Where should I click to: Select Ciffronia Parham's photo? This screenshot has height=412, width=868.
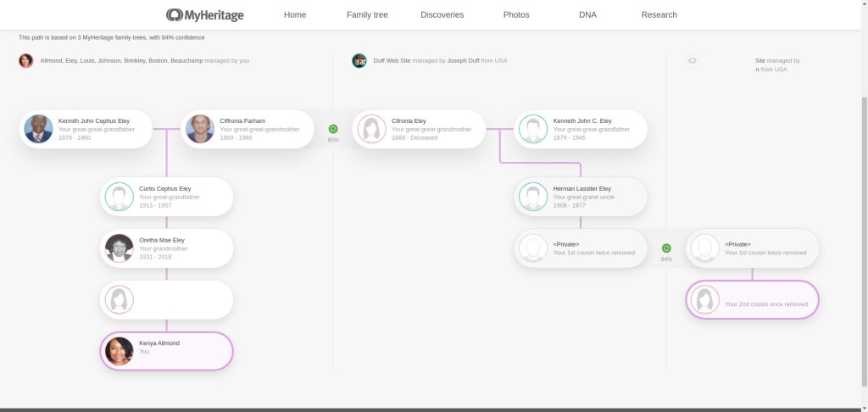point(200,129)
